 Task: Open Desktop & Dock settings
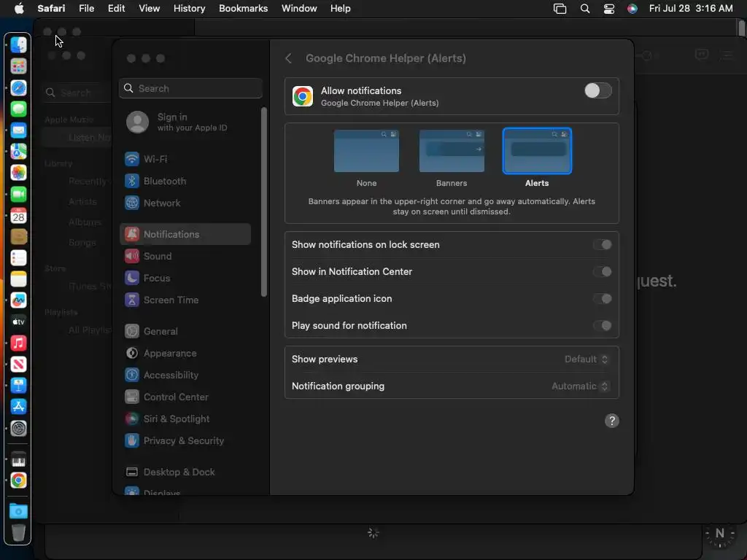click(185, 472)
